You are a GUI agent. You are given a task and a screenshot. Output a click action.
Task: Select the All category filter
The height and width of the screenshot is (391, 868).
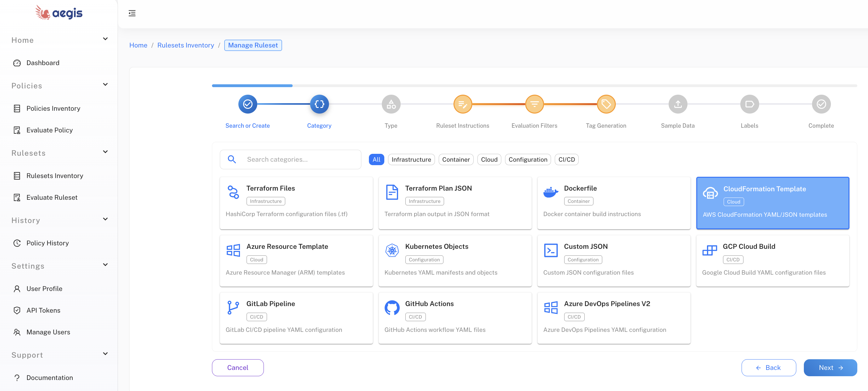[x=376, y=159]
